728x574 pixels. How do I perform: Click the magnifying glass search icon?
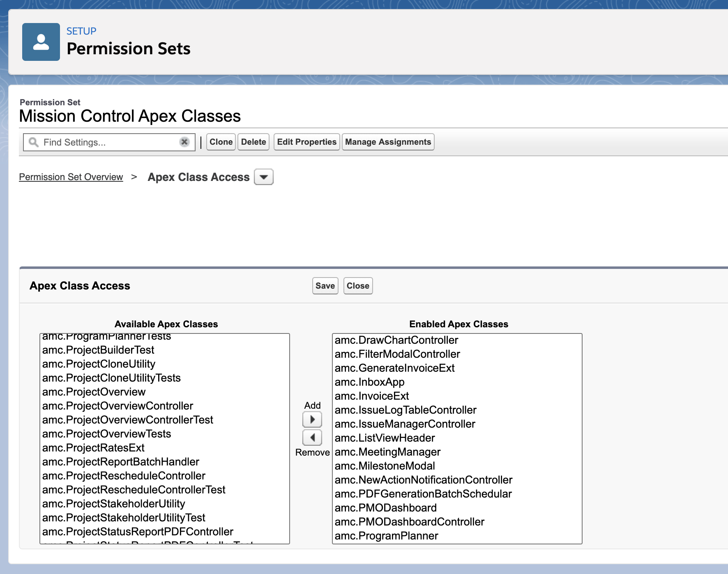33,142
